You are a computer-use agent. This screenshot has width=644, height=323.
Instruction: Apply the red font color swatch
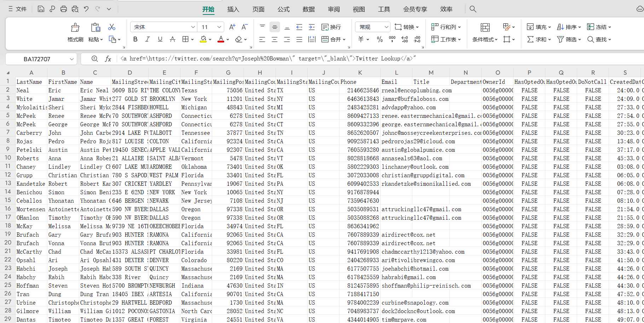[221, 39]
